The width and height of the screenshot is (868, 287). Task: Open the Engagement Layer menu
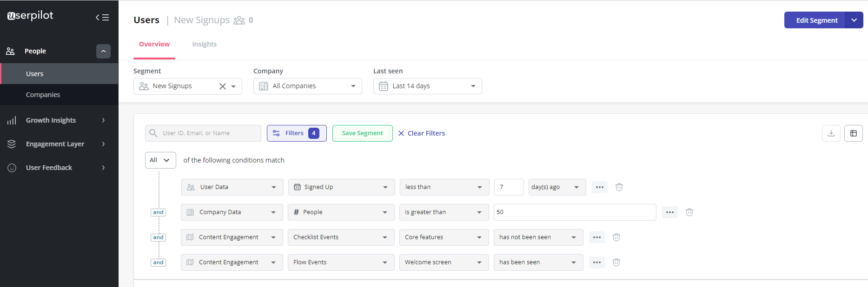tap(55, 144)
